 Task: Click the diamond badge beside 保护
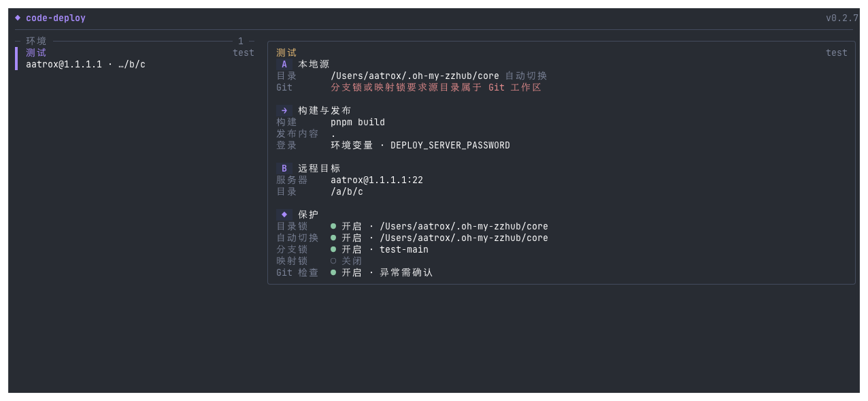284,214
